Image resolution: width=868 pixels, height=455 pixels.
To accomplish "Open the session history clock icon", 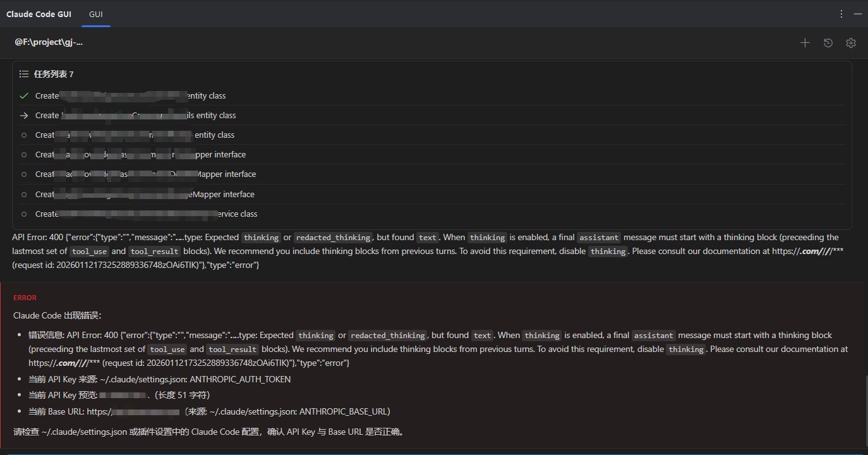I will [828, 43].
